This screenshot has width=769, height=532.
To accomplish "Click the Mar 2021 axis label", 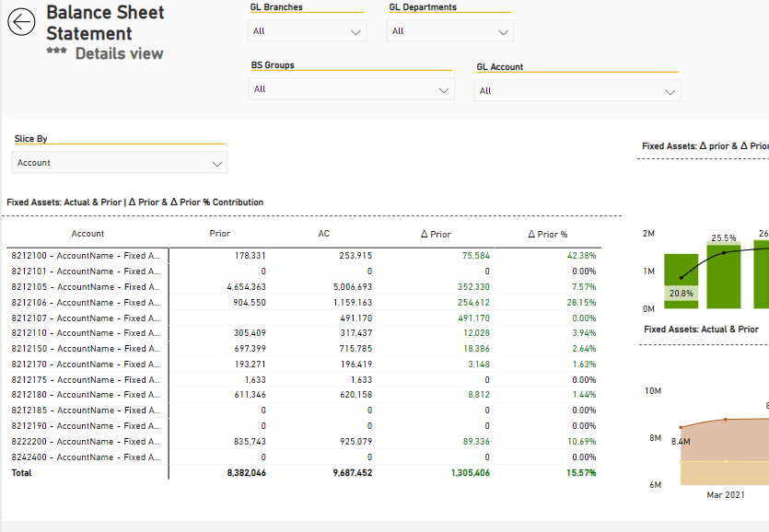I will (x=726, y=495).
